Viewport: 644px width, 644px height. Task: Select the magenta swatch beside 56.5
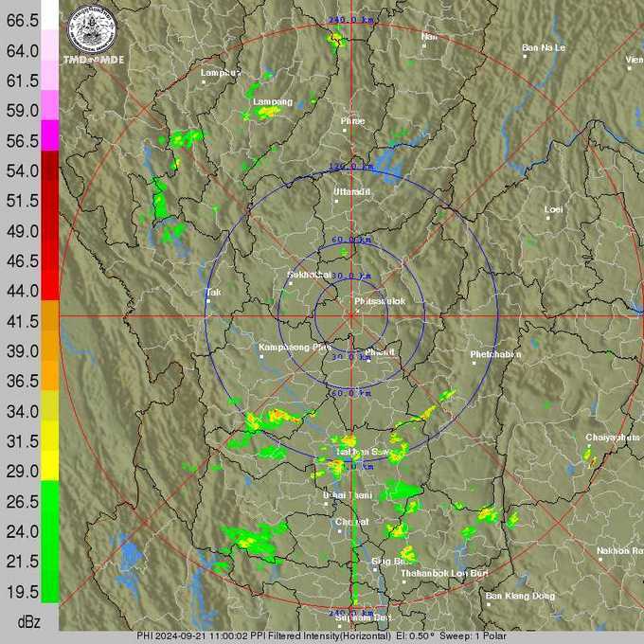point(50,135)
